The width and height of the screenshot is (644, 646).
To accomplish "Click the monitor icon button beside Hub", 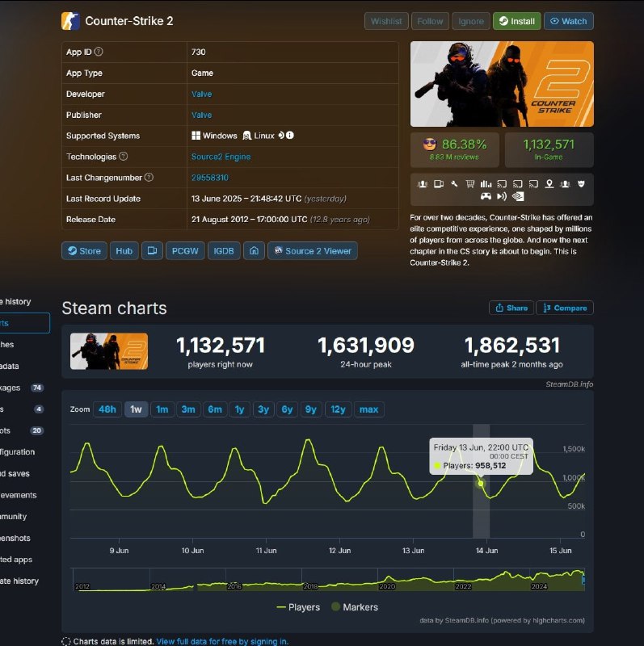I will point(152,251).
